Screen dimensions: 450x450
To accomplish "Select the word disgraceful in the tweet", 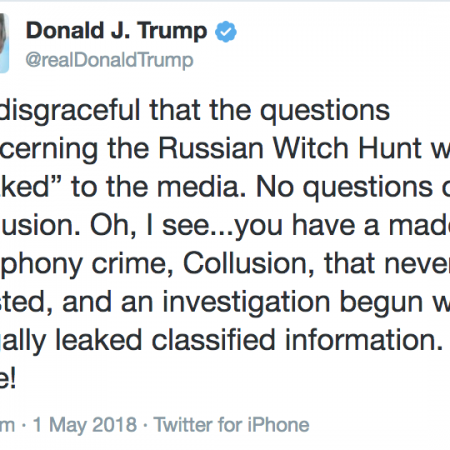I will [70, 110].
